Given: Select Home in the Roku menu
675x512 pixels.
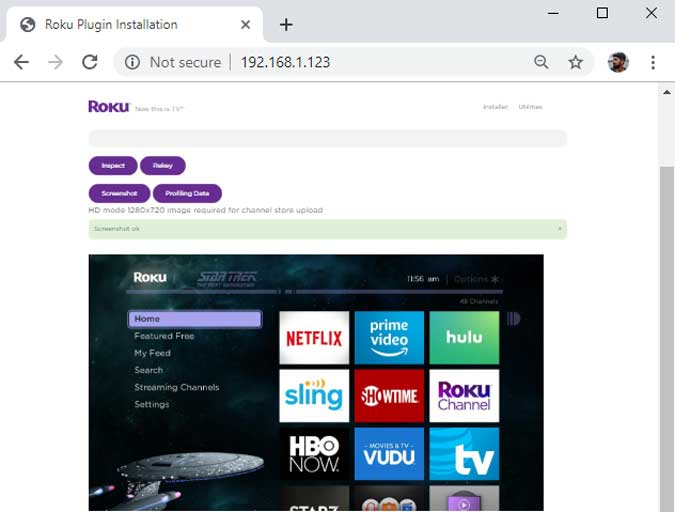Looking at the screenshot, I should click(x=195, y=319).
